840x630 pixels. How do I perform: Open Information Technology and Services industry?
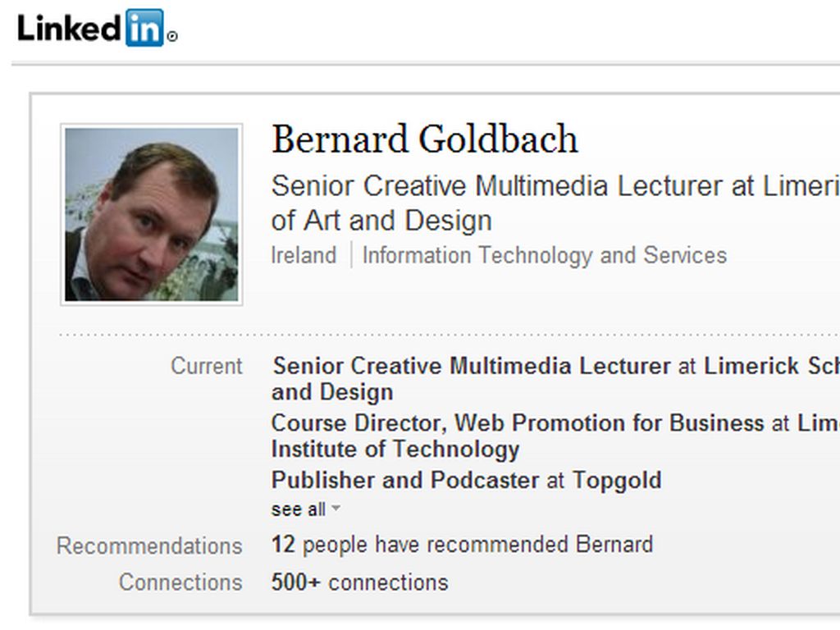click(x=544, y=255)
